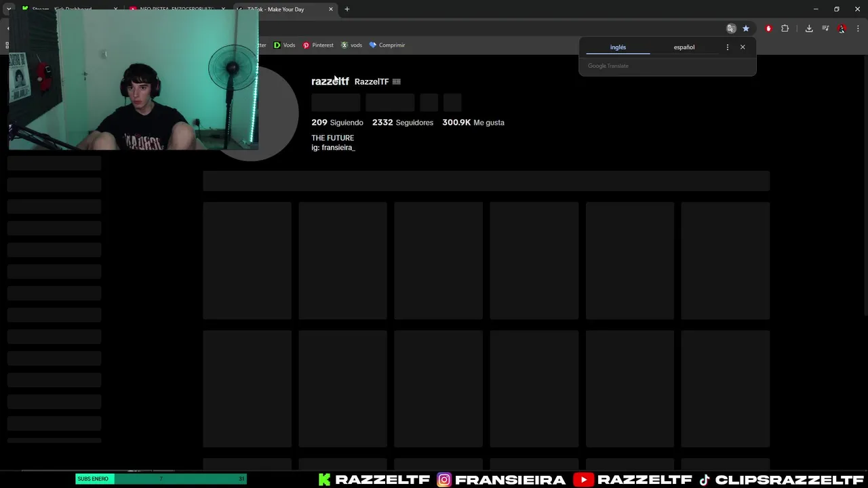Click the YouTube RAZZELTF overlay label
Viewport: 868px width, 488px height.
click(x=634, y=480)
